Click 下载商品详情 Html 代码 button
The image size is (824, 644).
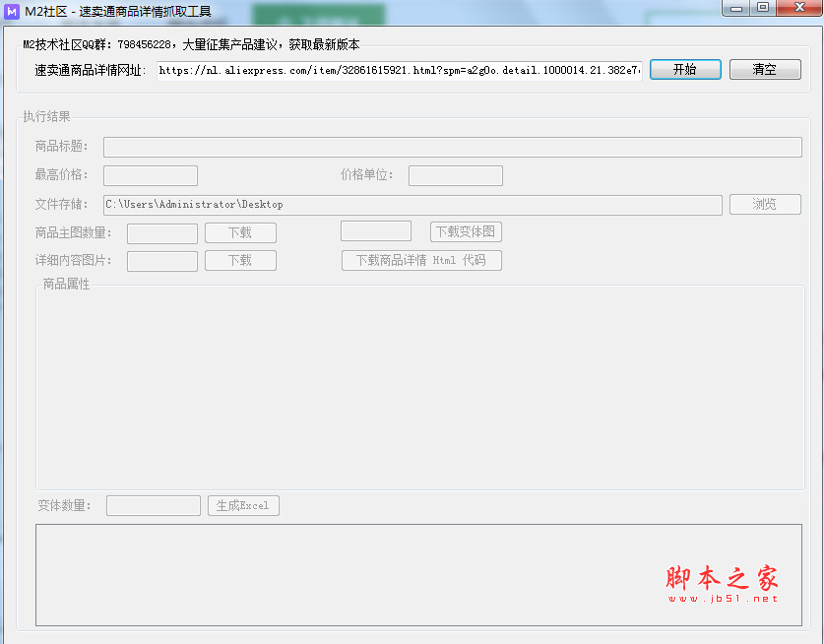421,260
